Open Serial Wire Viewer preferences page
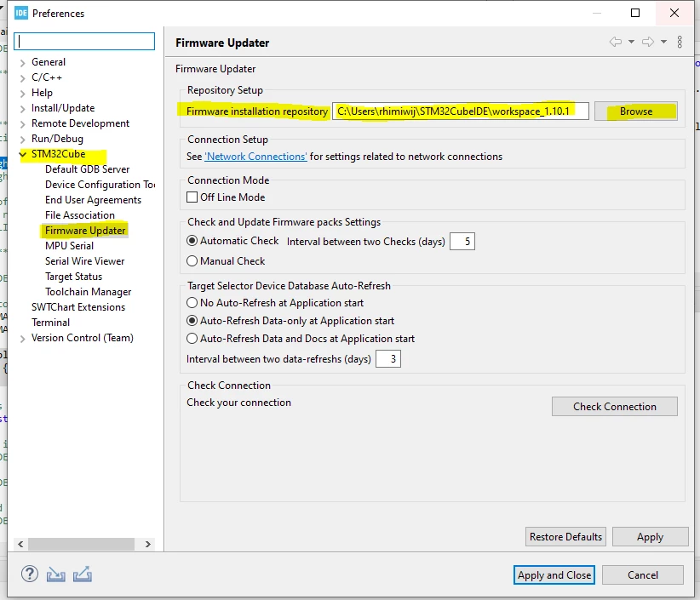Image resolution: width=700 pixels, height=600 pixels. (x=85, y=261)
